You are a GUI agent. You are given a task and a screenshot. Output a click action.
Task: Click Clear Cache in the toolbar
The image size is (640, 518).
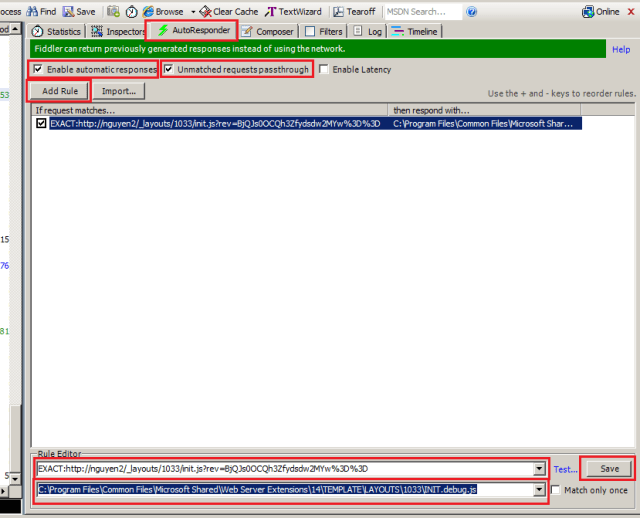229,11
